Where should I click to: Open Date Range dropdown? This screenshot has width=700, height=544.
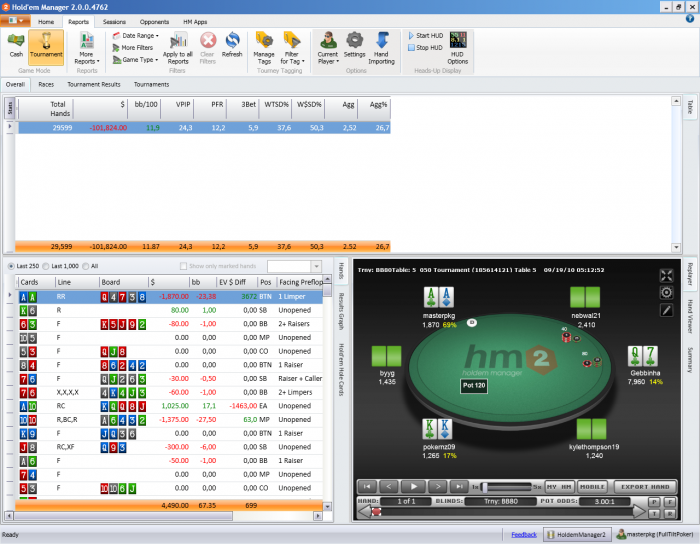tap(135, 36)
